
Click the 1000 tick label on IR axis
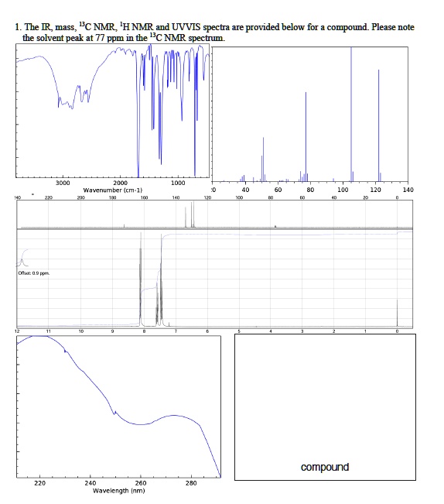tap(178, 183)
